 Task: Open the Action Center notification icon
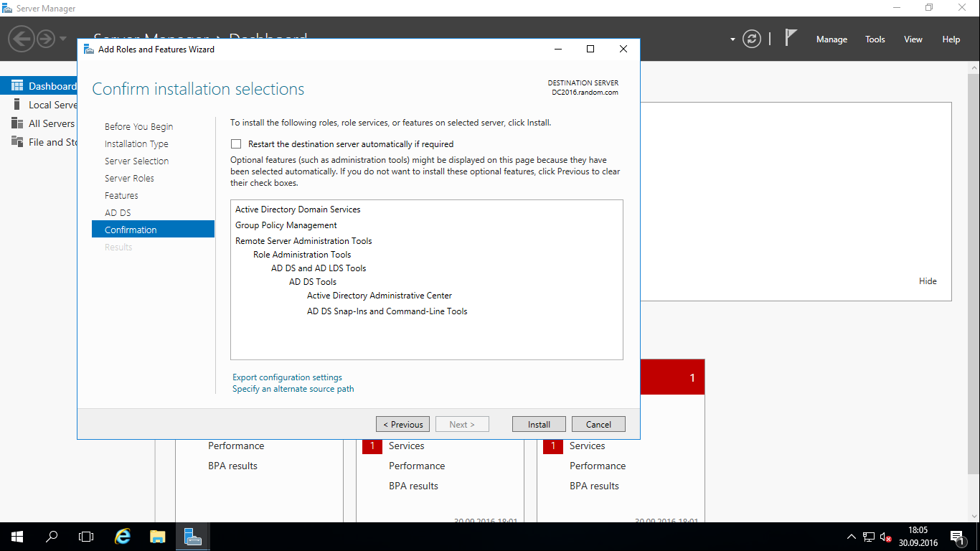pos(957,537)
